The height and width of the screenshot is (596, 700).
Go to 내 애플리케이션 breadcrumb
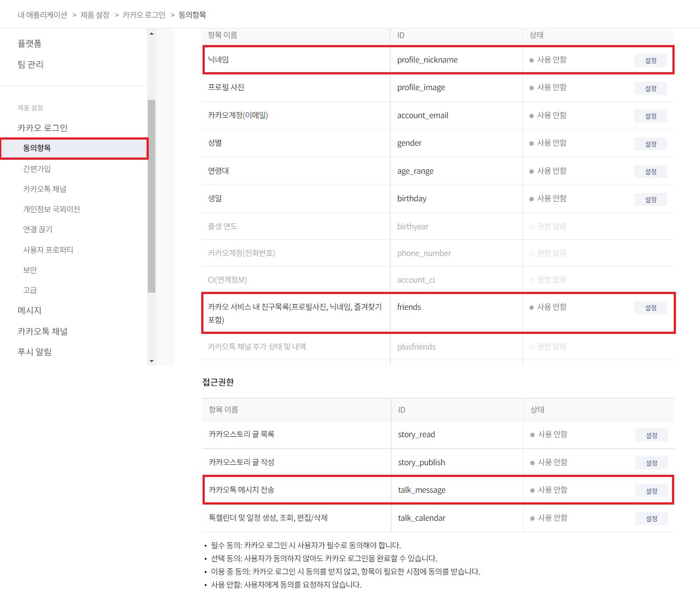[x=42, y=15]
